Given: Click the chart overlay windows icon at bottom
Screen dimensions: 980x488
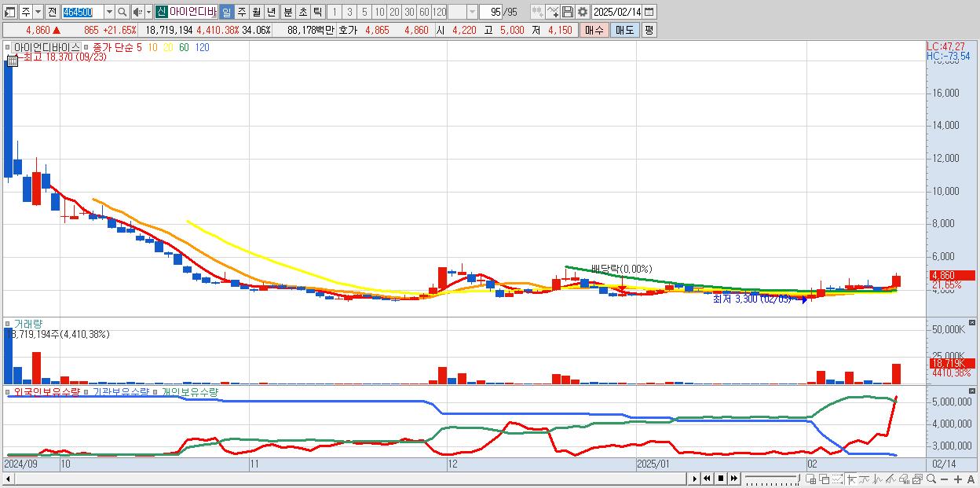Looking at the screenshot, I should (x=824, y=479).
